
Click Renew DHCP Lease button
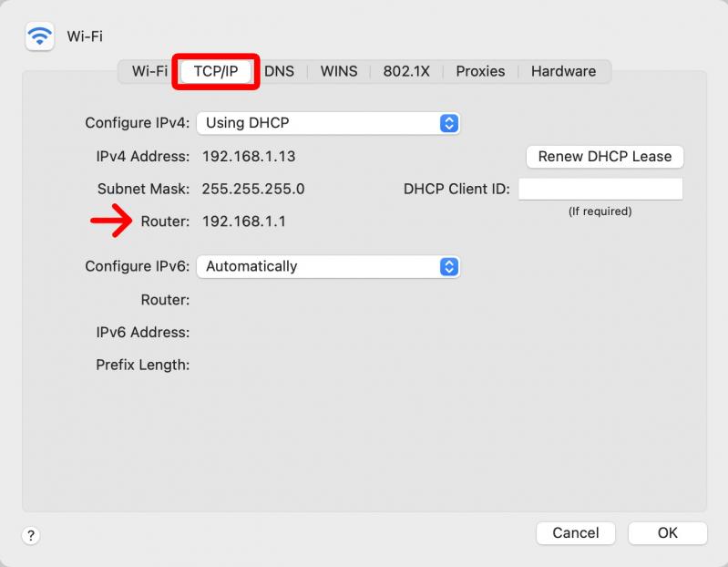tap(604, 157)
